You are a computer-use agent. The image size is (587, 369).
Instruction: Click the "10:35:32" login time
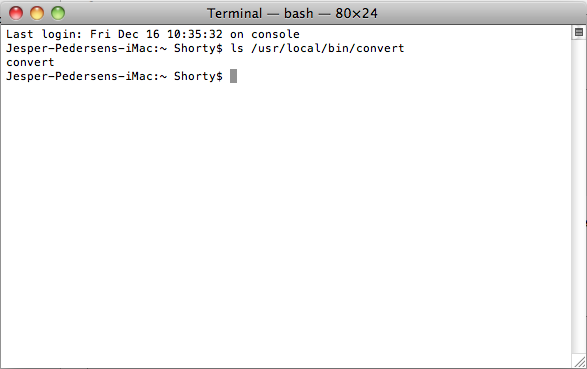195,34
